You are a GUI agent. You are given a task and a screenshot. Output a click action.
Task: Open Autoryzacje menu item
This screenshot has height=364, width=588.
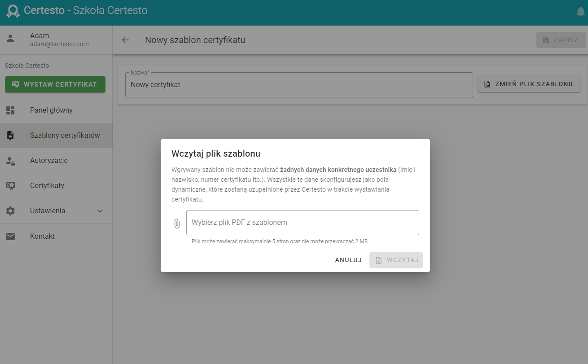[x=56, y=161]
